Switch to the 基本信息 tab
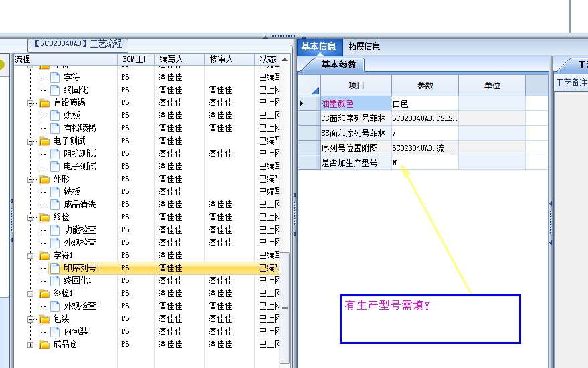The height and width of the screenshot is (368, 588). coord(318,47)
